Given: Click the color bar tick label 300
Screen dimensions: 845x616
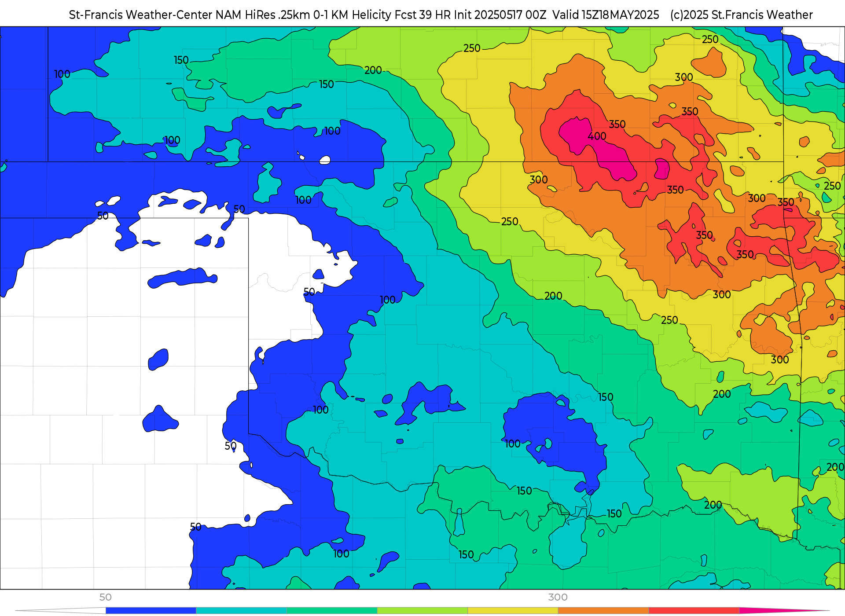Looking at the screenshot, I should [x=558, y=598].
